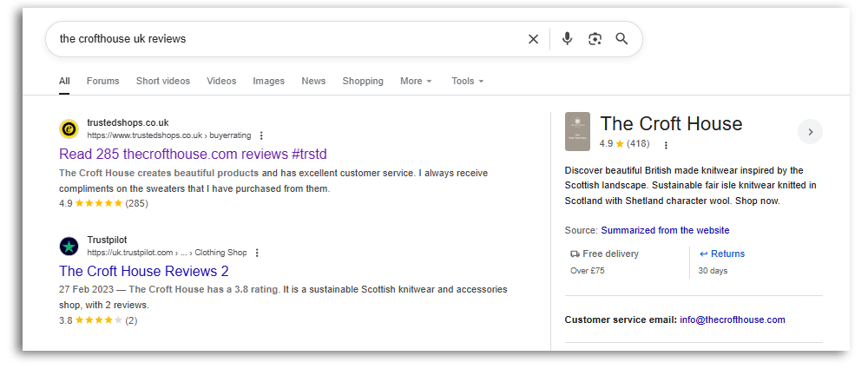The width and height of the screenshot is (868, 369).
Task: Open three-dot menu beside Croft House rating
Action: 666,145
